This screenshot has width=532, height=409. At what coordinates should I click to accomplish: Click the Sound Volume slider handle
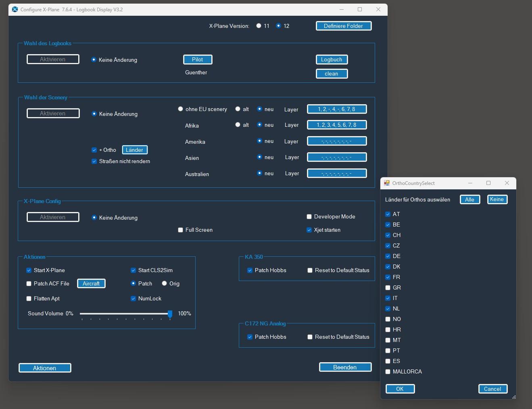[170, 314]
